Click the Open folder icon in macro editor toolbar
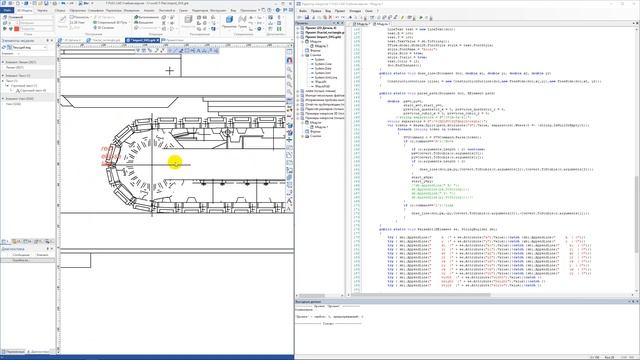This screenshot has width=640, height=360. (x=300, y=18)
